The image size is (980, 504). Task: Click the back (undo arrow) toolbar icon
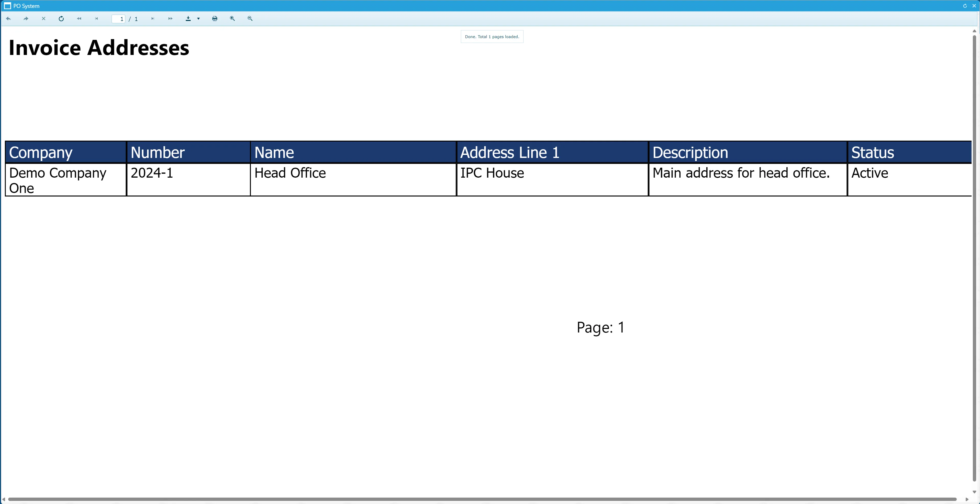tap(8, 18)
